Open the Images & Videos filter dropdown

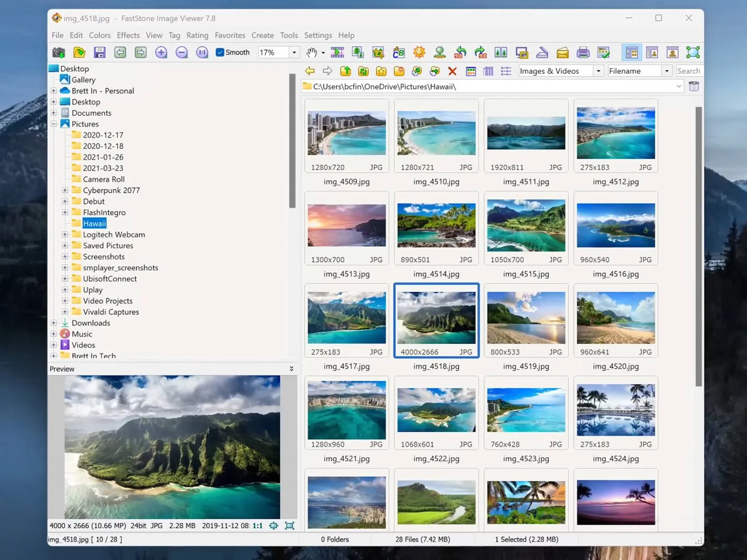[598, 71]
